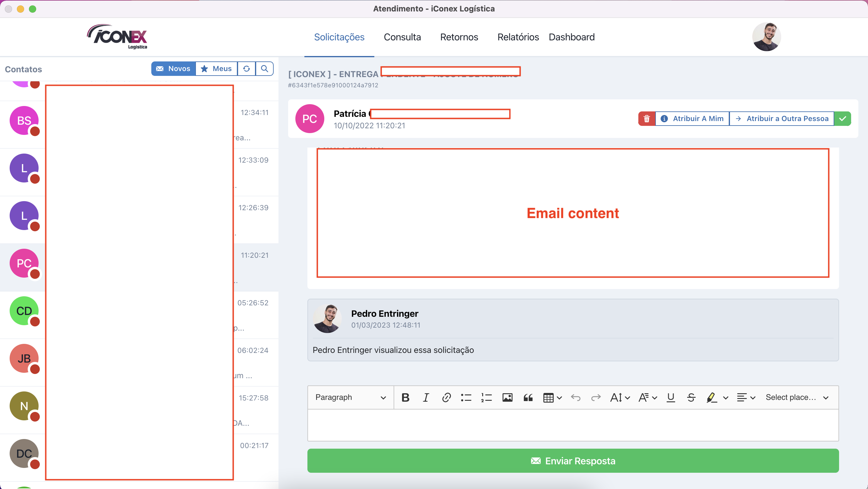Open the Retornos tab
This screenshot has width=868, height=489.
[x=459, y=37]
